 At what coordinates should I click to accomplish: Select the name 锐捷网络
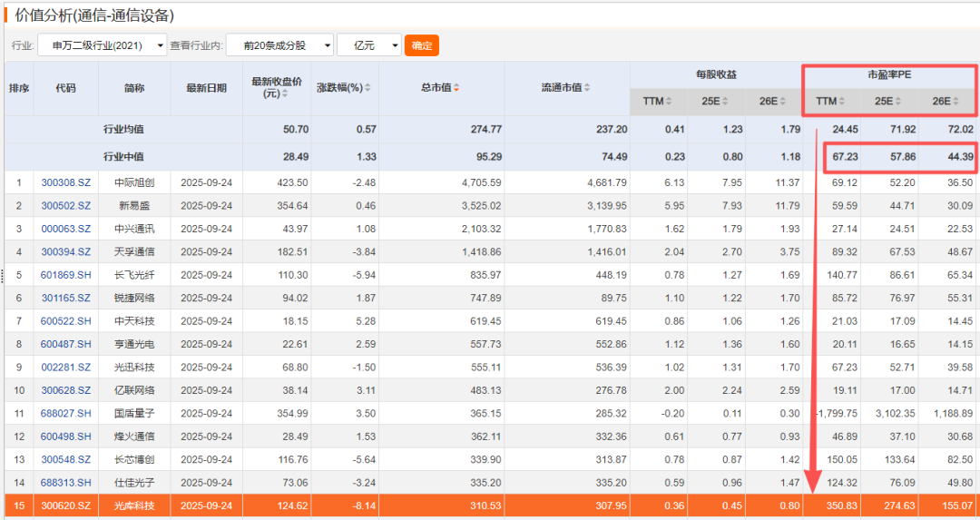pyautogui.click(x=134, y=299)
